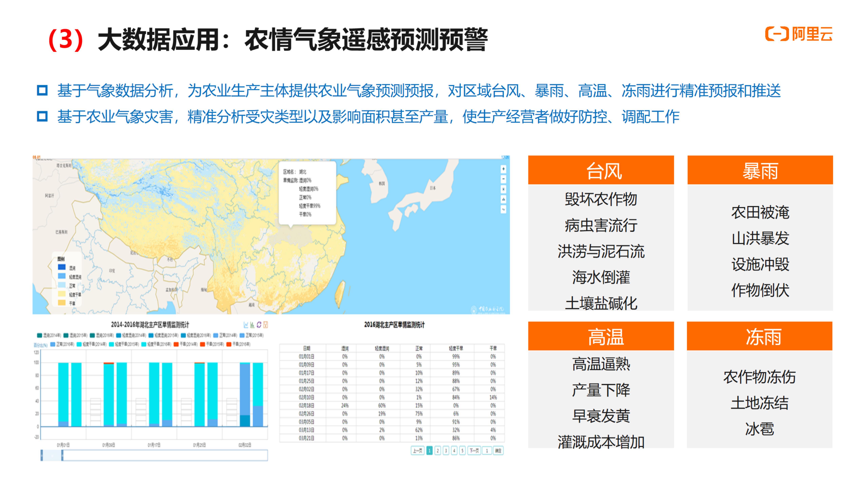
Task: Click the right handle of chart range slider
Action: (x=62, y=455)
